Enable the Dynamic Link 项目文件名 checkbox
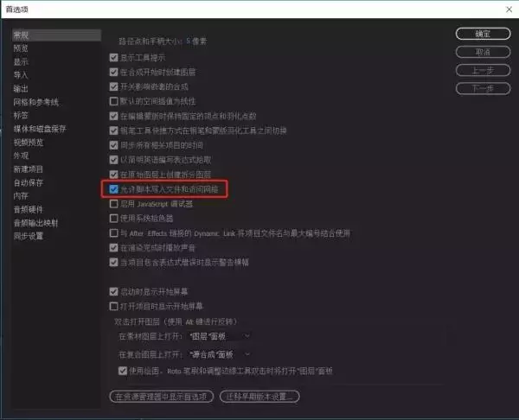This screenshot has height=420, width=519. pyautogui.click(x=113, y=233)
